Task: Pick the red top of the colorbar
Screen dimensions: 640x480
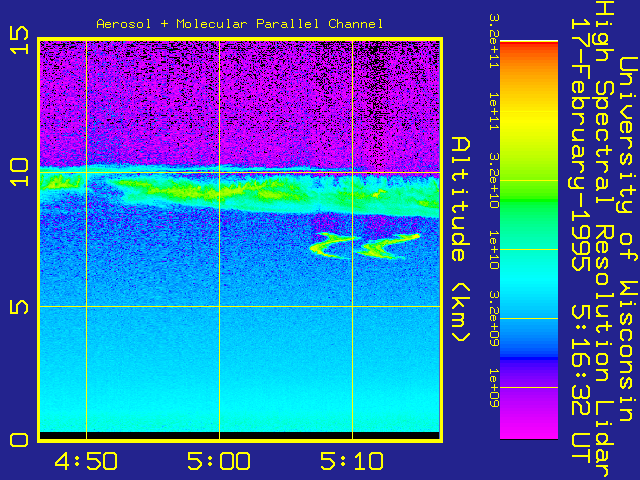Action: tap(529, 46)
